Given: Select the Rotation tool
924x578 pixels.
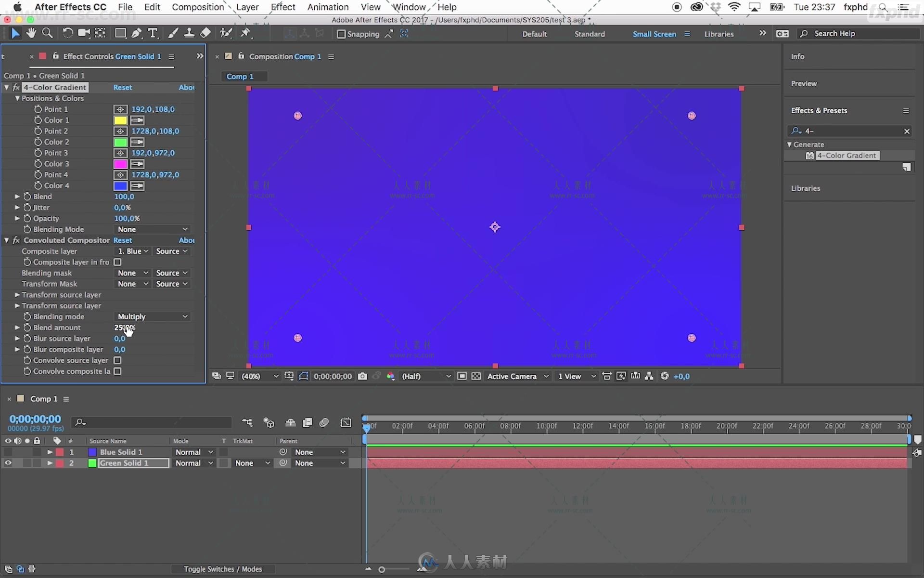Looking at the screenshot, I should (68, 33).
